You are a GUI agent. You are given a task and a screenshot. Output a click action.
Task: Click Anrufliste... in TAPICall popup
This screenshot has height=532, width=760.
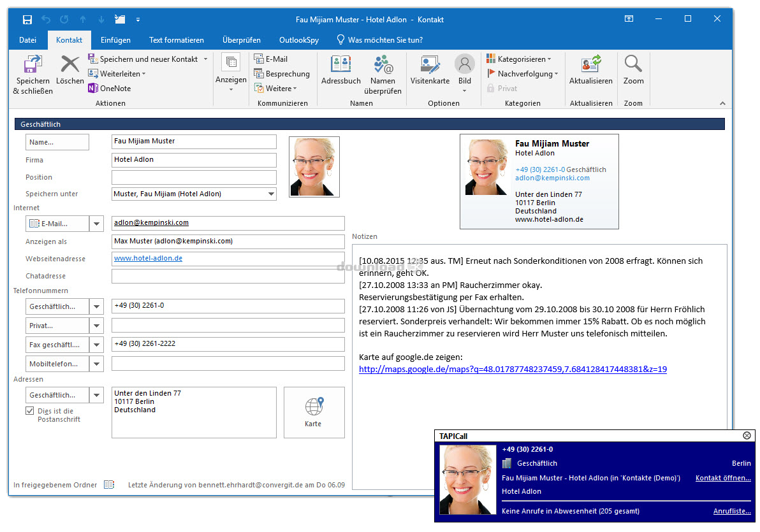(732, 511)
